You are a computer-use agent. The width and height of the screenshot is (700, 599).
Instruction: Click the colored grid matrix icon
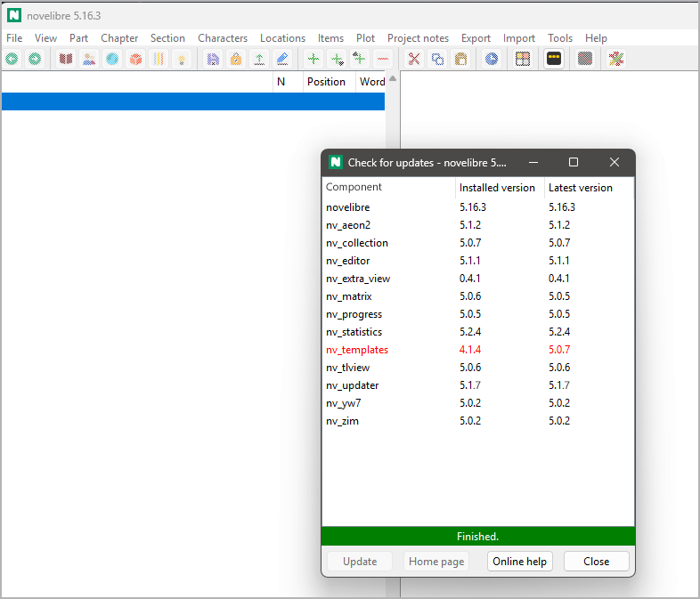(523, 59)
